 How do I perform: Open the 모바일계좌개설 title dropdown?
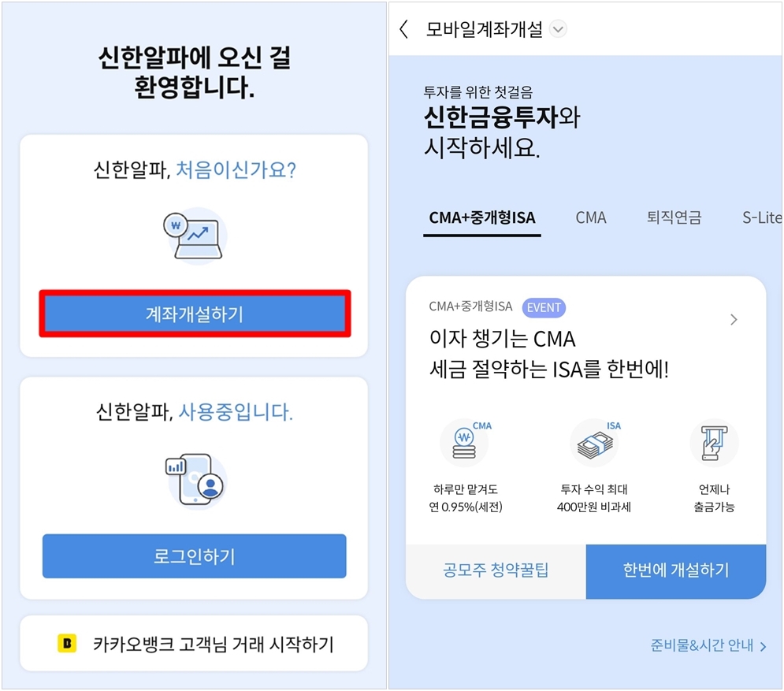tap(559, 28)
